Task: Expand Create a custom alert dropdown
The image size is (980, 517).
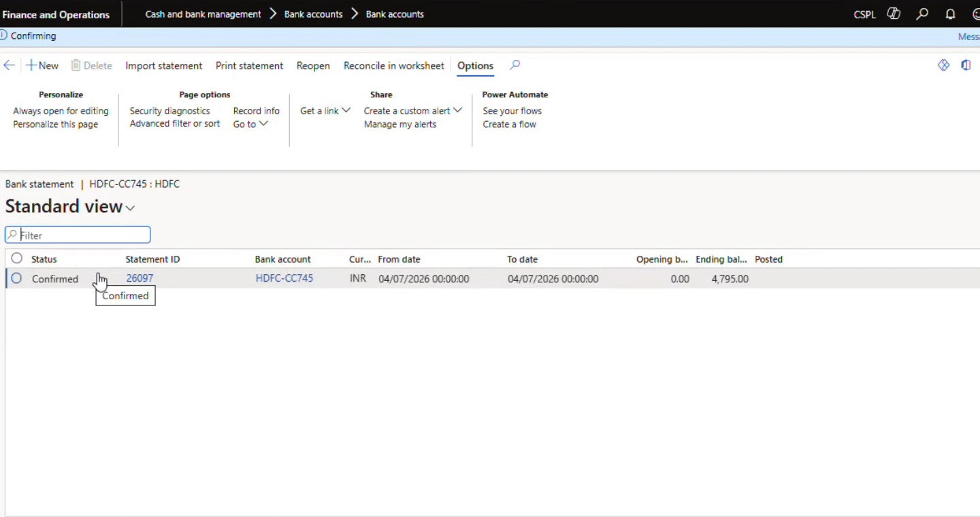Action: pyautogui.click(x=412, y=110)
